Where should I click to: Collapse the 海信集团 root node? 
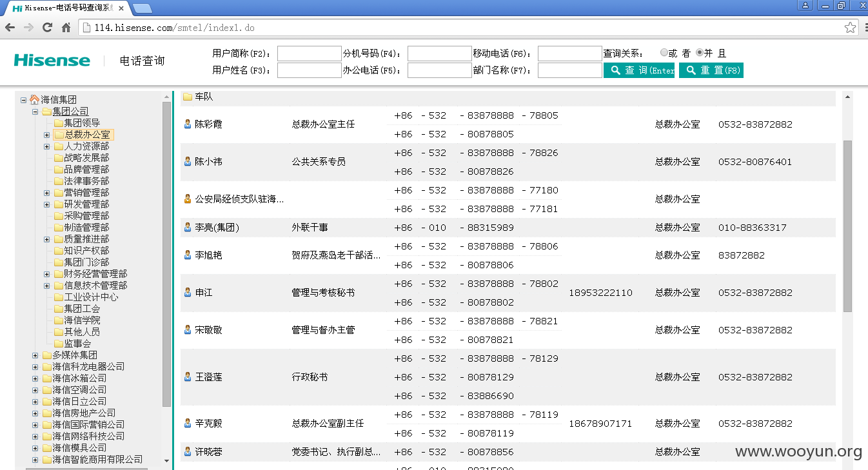pyautogui.click(x=23, y=100)
